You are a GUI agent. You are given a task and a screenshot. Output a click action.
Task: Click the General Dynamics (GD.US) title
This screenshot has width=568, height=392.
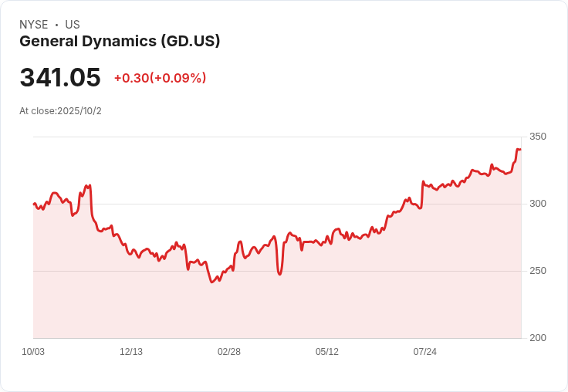[120, 41]
